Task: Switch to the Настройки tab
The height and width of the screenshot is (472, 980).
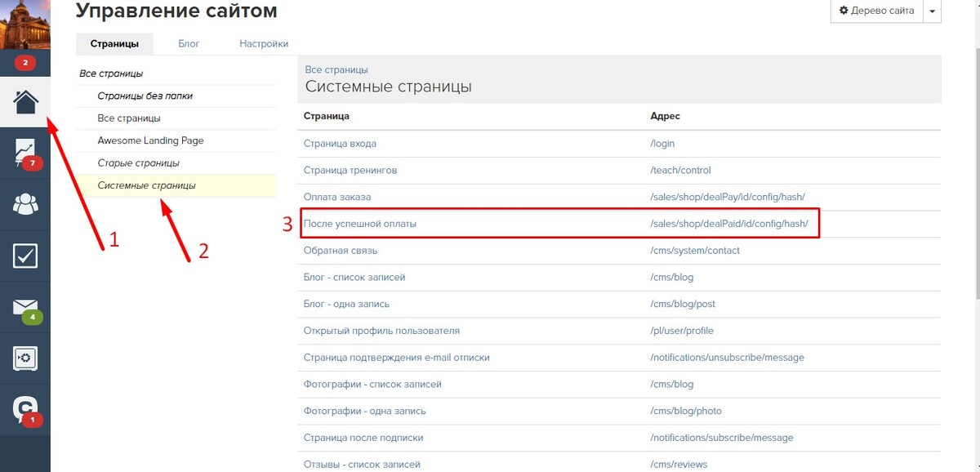Action: point(264,43)
